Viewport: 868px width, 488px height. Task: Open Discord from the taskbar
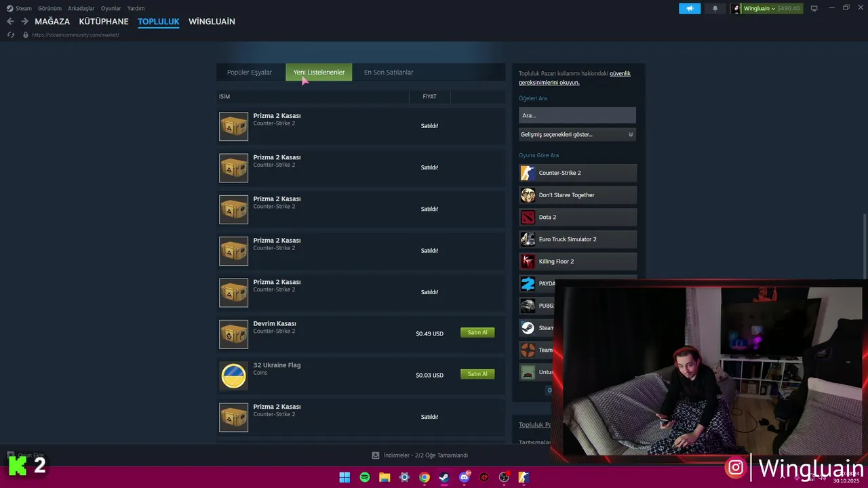pos(465,477)
